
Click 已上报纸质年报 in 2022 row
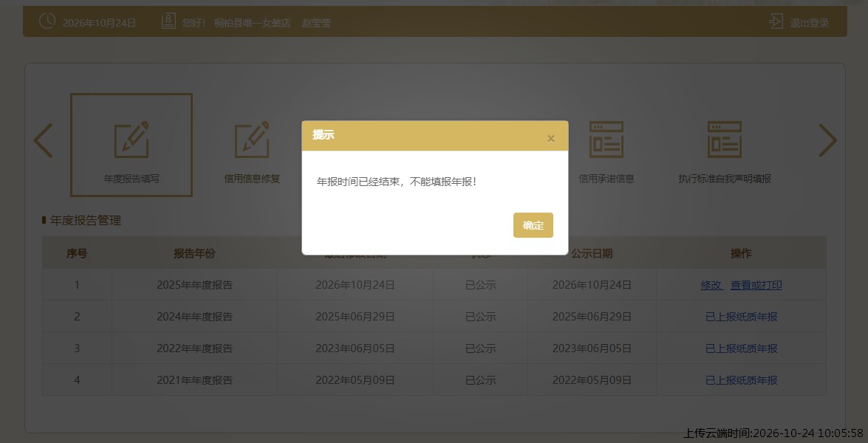pos(741,348)
